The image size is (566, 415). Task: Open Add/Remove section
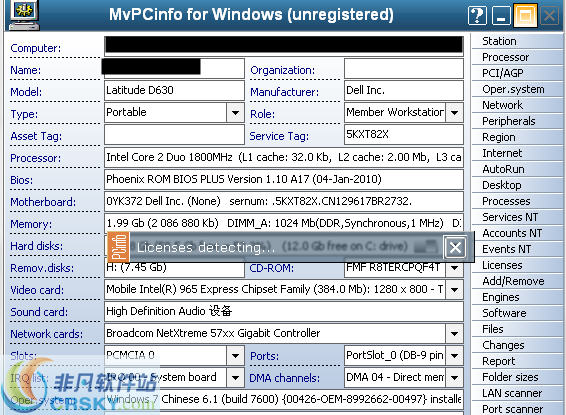click(517, 281)
